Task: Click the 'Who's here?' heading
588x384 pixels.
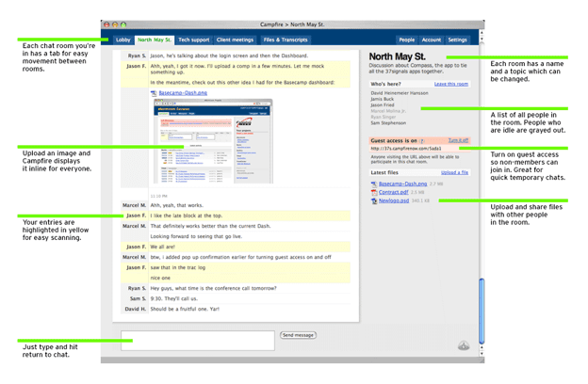Action: (x=385, y=84)
